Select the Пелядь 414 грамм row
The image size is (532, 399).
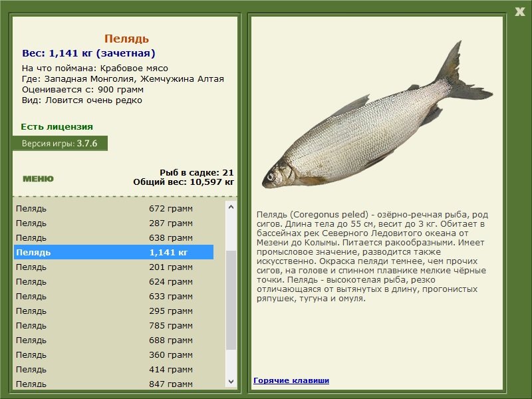114,369
